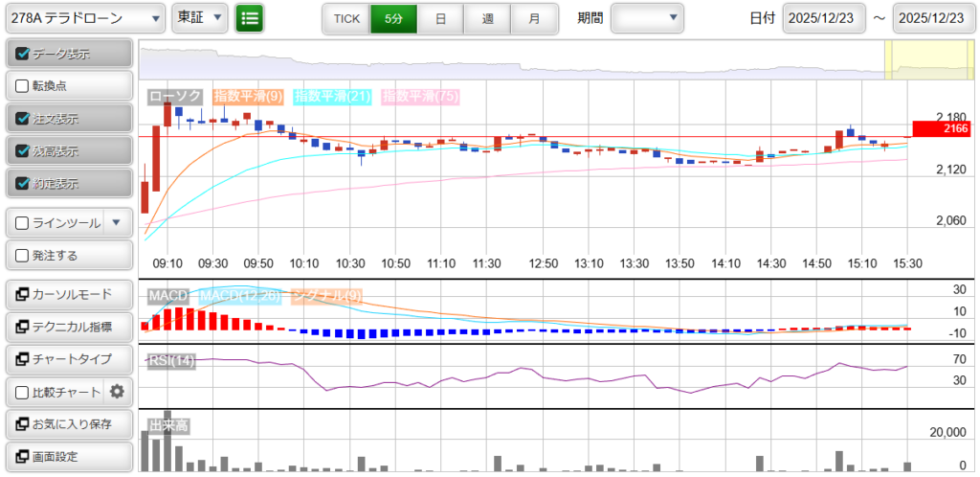Open テクニカル指標 settings panel

coord(68,327)
